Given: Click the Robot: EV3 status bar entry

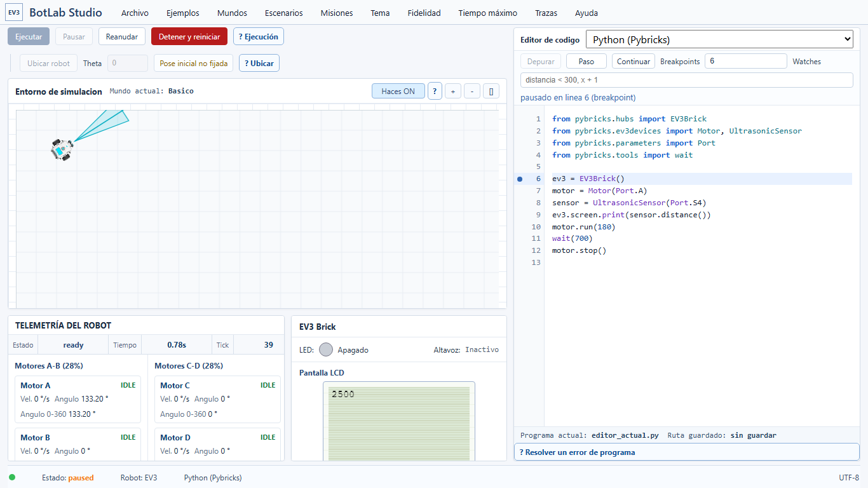Looking at the screenshot, I should click(x=139, y=478).
